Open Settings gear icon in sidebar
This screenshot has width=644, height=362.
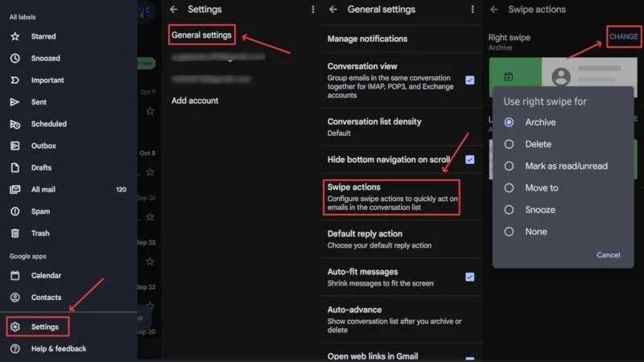(14, 327)
